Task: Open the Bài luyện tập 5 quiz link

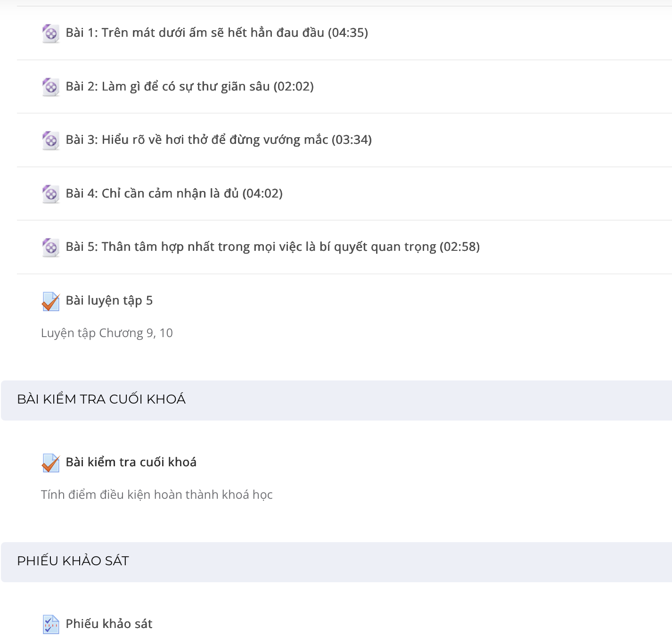Action: pos(109,300)
